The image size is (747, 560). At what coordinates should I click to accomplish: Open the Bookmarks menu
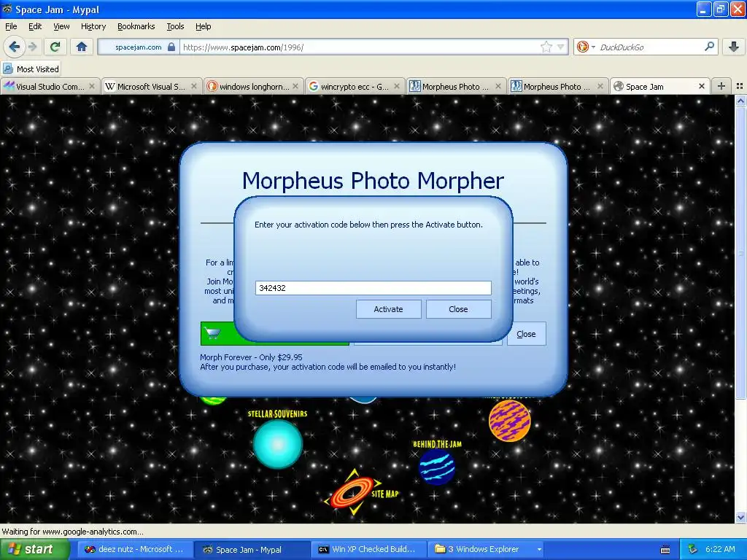(136, 26)
